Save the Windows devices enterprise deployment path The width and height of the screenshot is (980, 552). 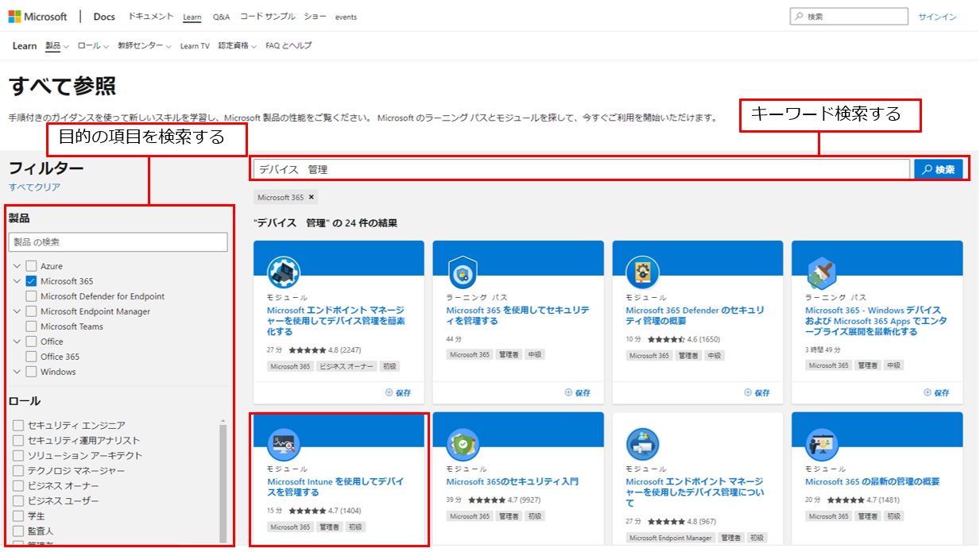pyautogui.click(x=936, y=392)
